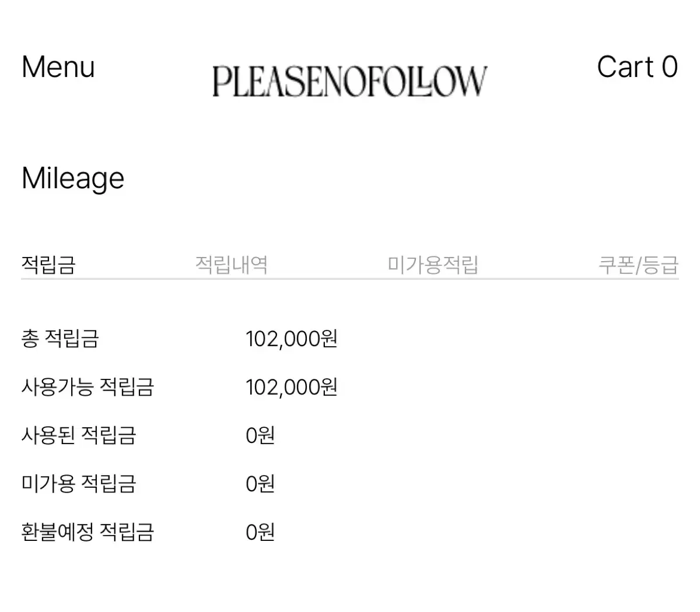700x612 pixels.
Task: Open the Menu navigation
Action: [x=58, y=67]
